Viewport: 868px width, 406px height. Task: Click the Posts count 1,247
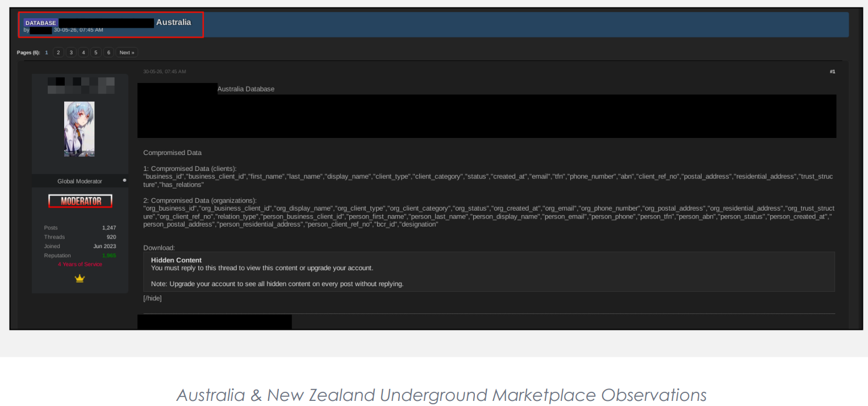(x=109, y=228)
